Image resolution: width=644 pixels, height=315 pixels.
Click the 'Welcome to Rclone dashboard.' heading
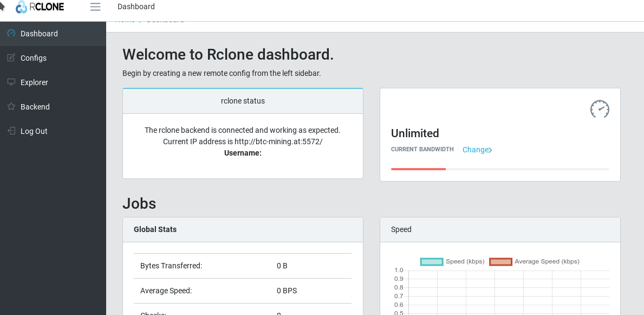coord(228,54)
